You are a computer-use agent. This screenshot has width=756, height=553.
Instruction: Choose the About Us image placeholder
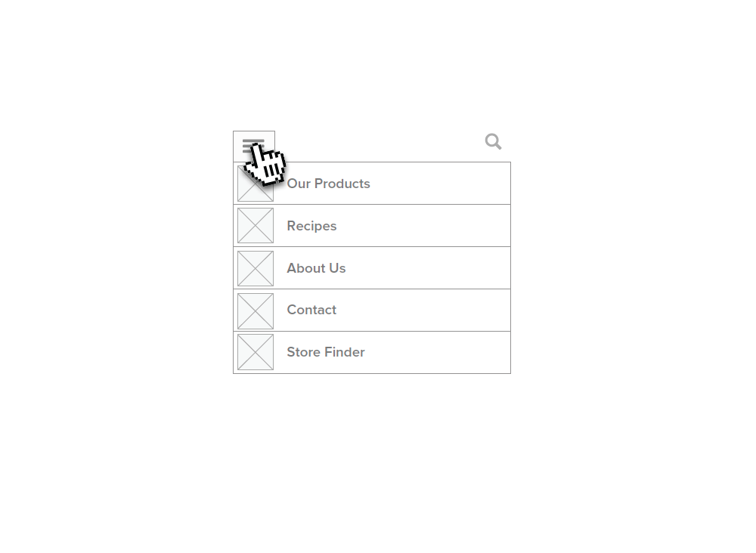[x=256, y=268]
